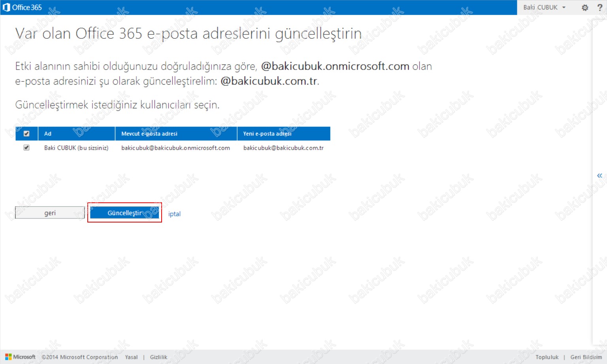Image resolution: width=607 pixels, height=364 pixels.
Task: Click the ©2014 Microsoft Corporation text
Action: [79, 357]
